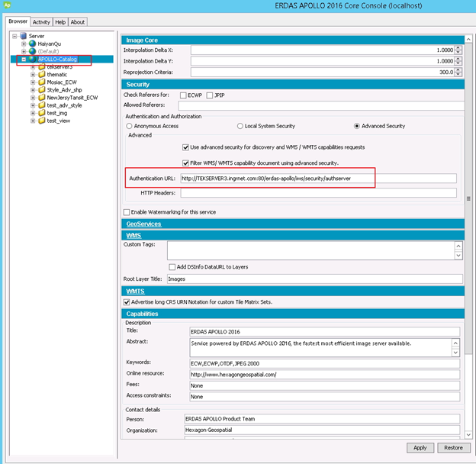Click the thematic folder icon
The image size is (476, 464).
(x=41, y=75)
